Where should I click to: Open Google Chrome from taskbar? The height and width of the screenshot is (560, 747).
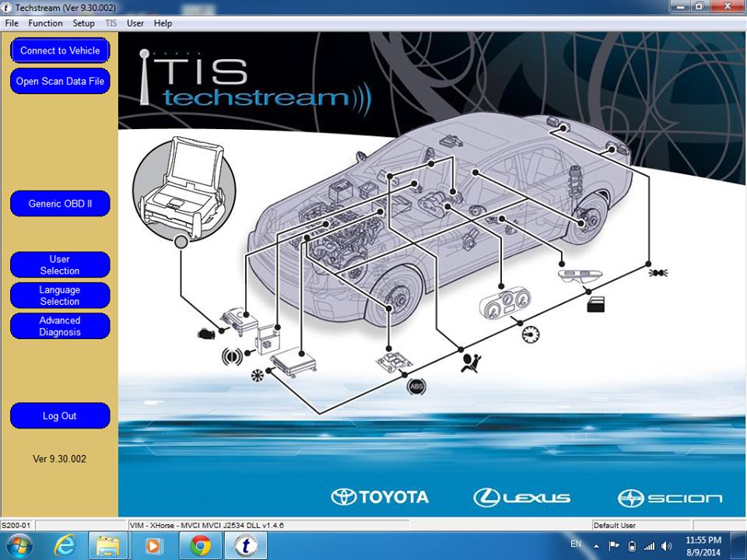point(201,546)
